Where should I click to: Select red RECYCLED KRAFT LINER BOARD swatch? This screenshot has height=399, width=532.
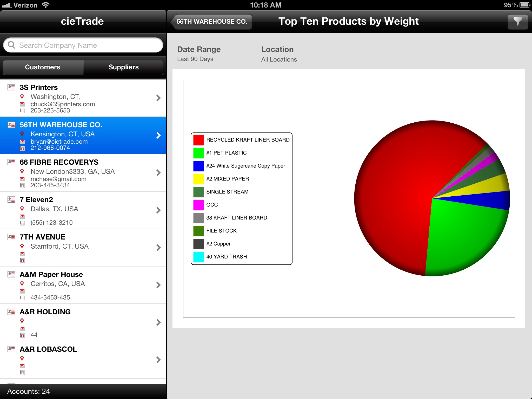point(198,140)
